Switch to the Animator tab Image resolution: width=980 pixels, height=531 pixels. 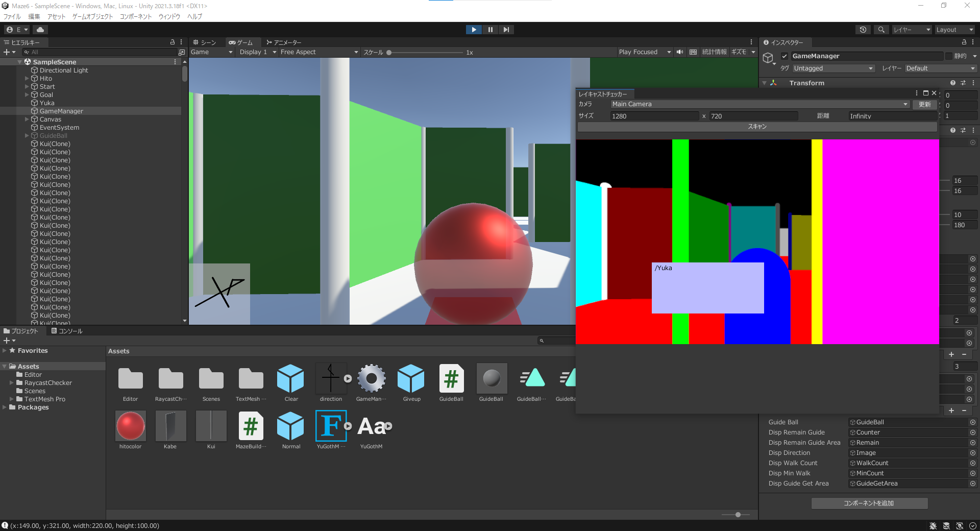pos(284,42)
